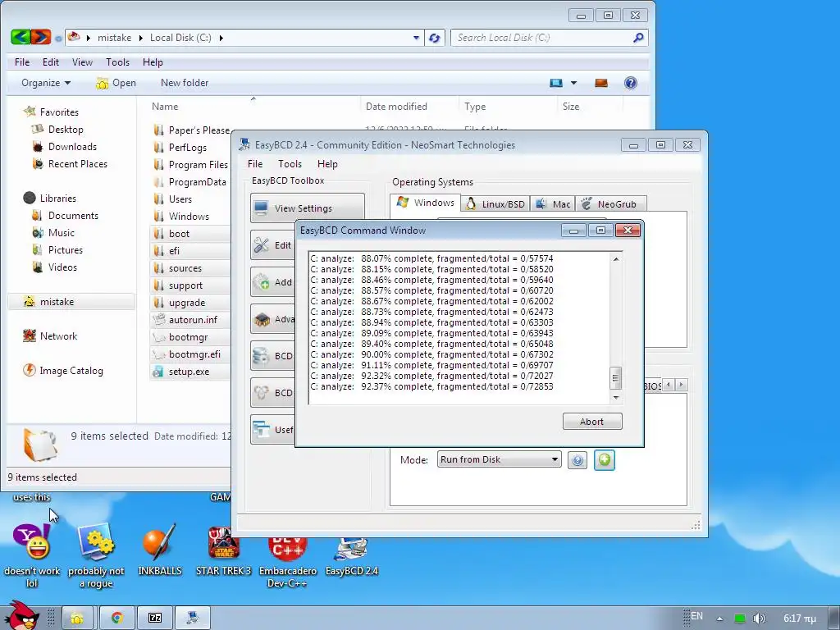Open 7-Zip from the taskbar
This screenshot has width=840, height=630.
(155, 619)
